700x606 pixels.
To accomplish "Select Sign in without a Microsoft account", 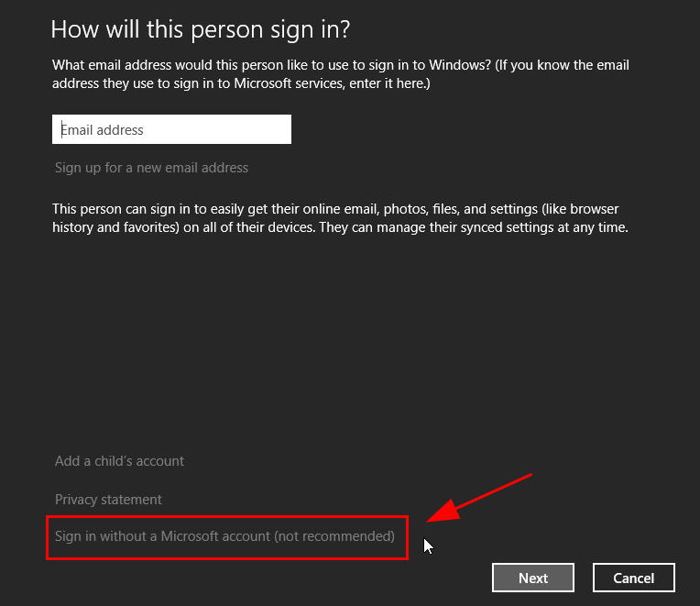I will (224, 536).
